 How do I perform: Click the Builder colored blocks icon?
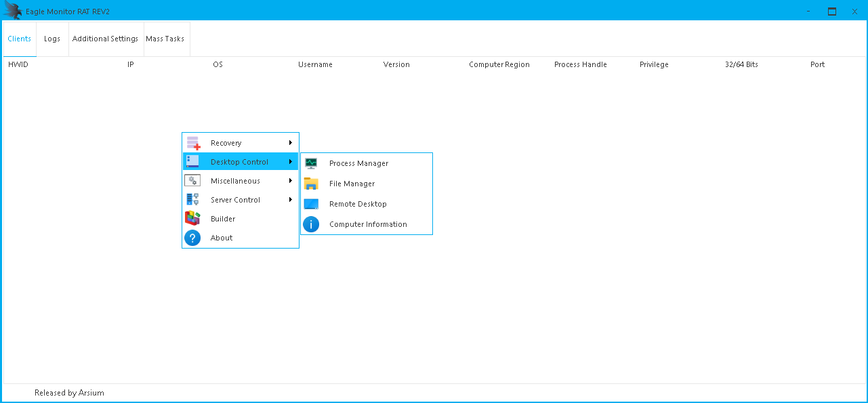tap(193, 219)
